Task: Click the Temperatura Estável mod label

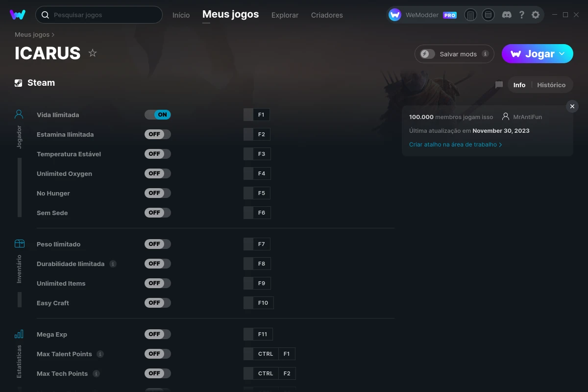Action: (69, 154)
